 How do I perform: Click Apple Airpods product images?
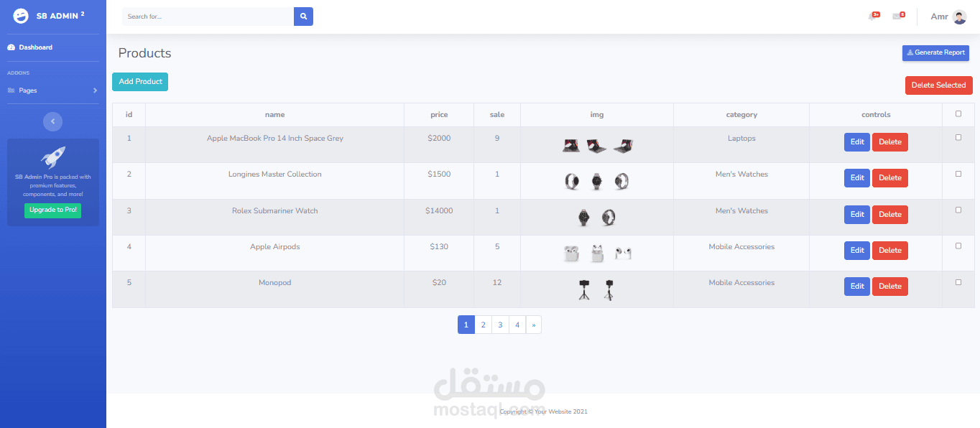click(597, 253)
